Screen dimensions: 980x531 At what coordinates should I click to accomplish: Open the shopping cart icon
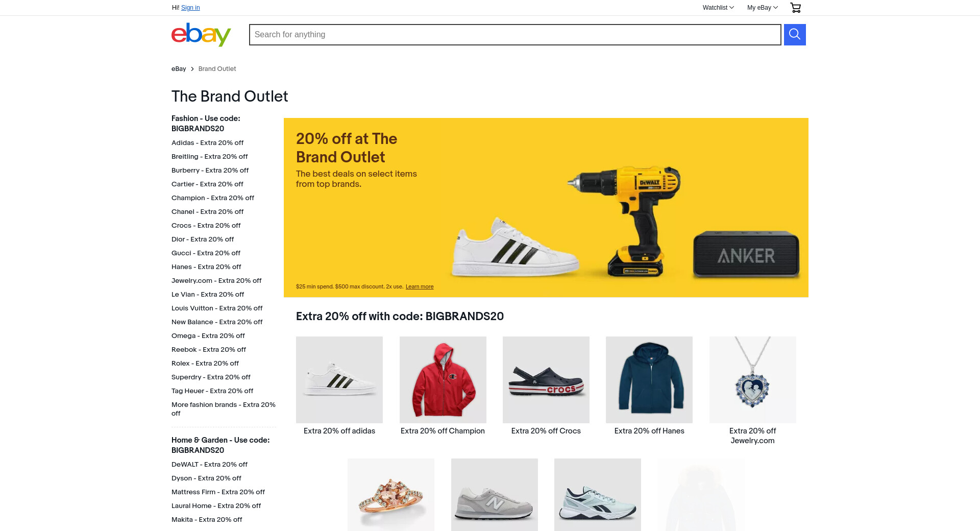click(796, 8)
